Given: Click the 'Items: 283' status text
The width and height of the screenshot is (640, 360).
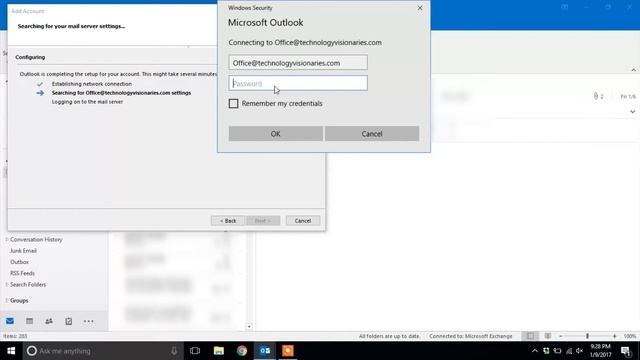Looking at the screenshot, I should click(x=15, y=336).
